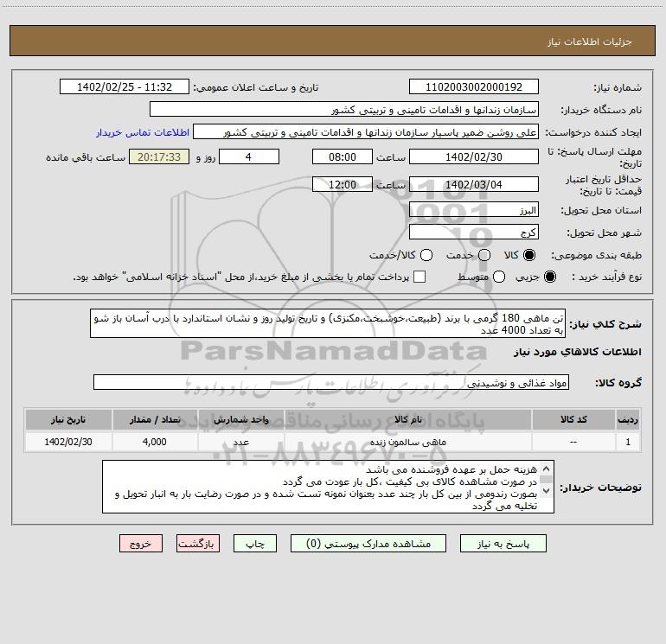Click the remaining time 20:17:33 field
Screen dimensions: 666x644
coord(159,156)
